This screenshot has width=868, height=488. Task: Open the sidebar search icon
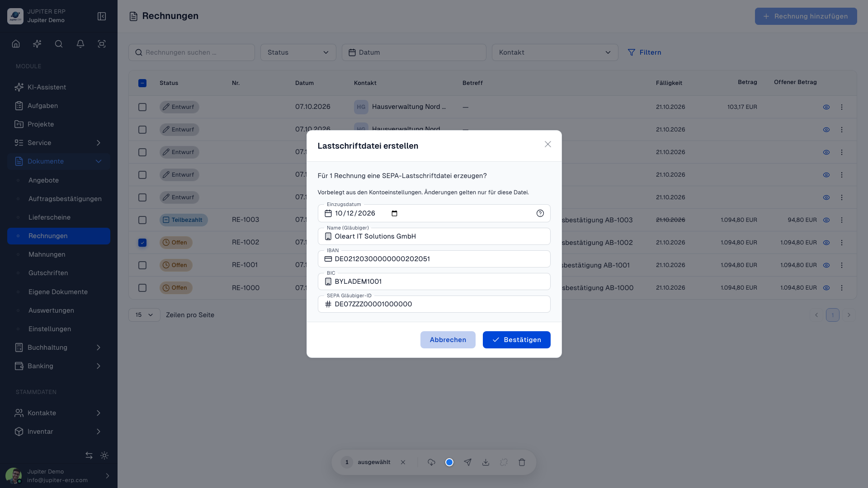pos(59,44)
